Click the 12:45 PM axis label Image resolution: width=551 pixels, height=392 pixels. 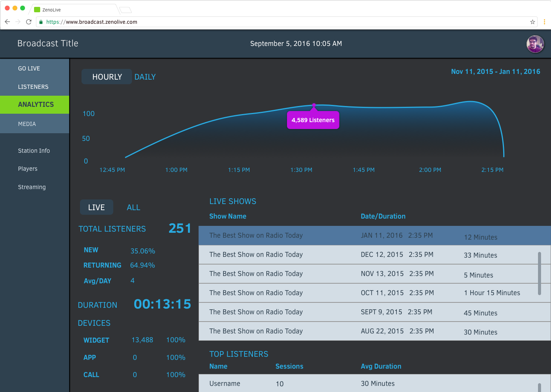[112, 170]
